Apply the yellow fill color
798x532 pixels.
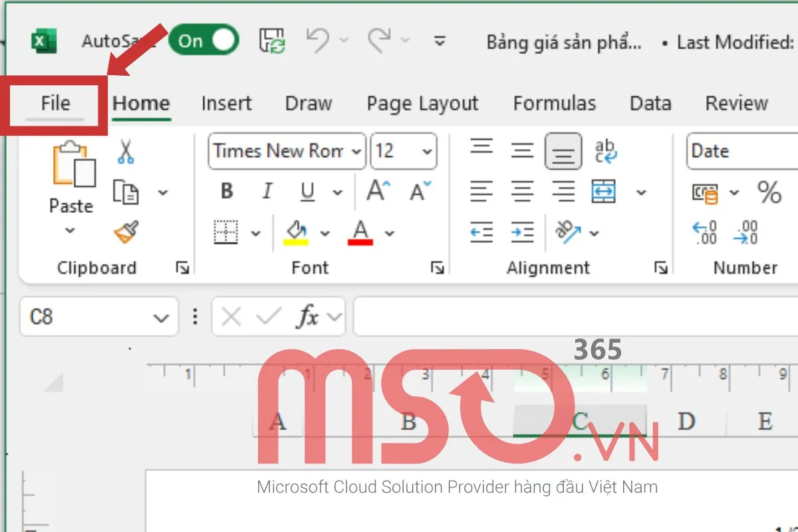coord(296,232)
